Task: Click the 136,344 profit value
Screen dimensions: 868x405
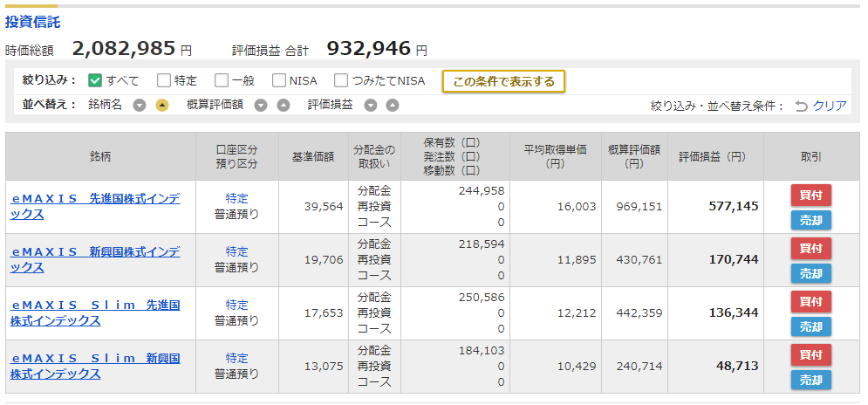Action: (x=734, y=313)
